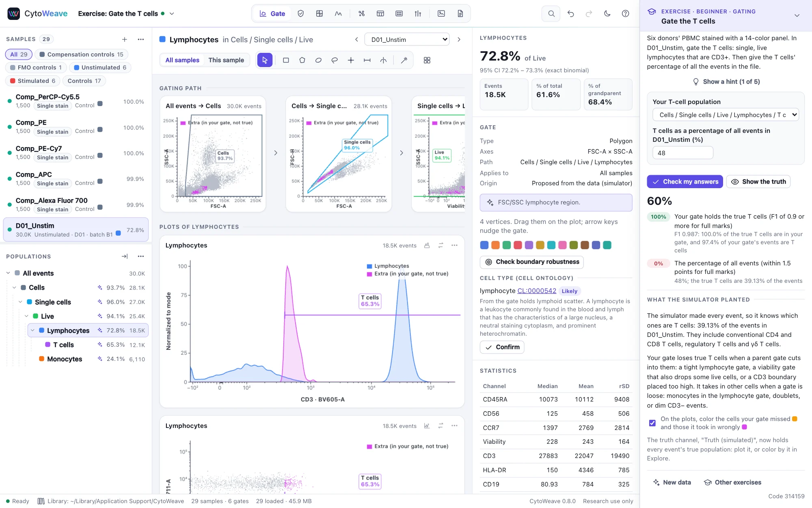Toggle coloring of missed and wrongly taken cells
Screen dimensions: 812x508
point(652,423)
